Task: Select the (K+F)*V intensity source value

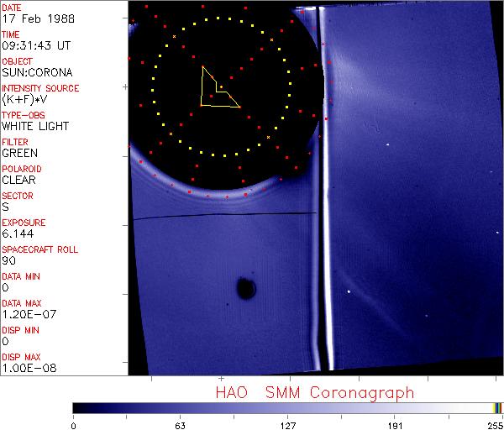Action: tap(24, 99)
